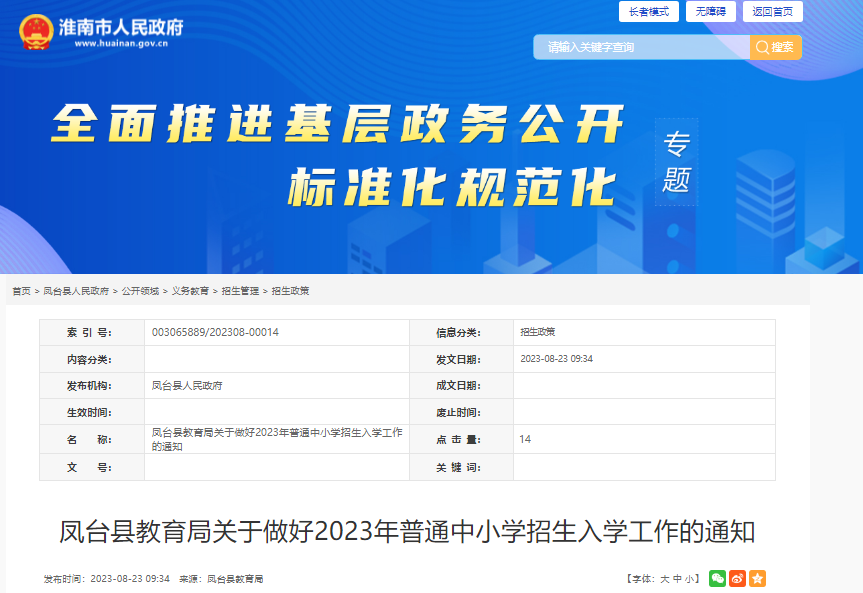Click the 淮南市人民政府 site title
Viewport: 863px width, 593px height.
[128, 27]
